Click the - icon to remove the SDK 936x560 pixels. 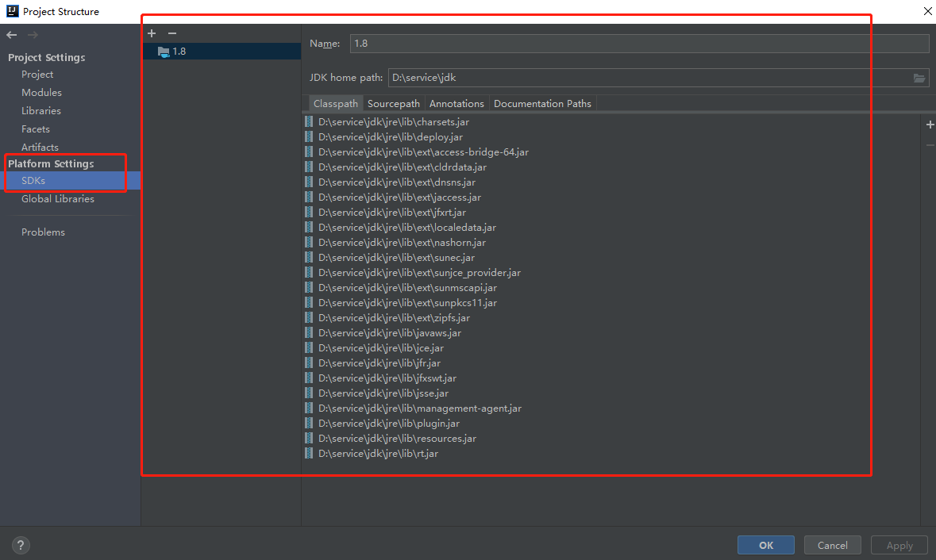pyautogui.click(x=171, y=33)
